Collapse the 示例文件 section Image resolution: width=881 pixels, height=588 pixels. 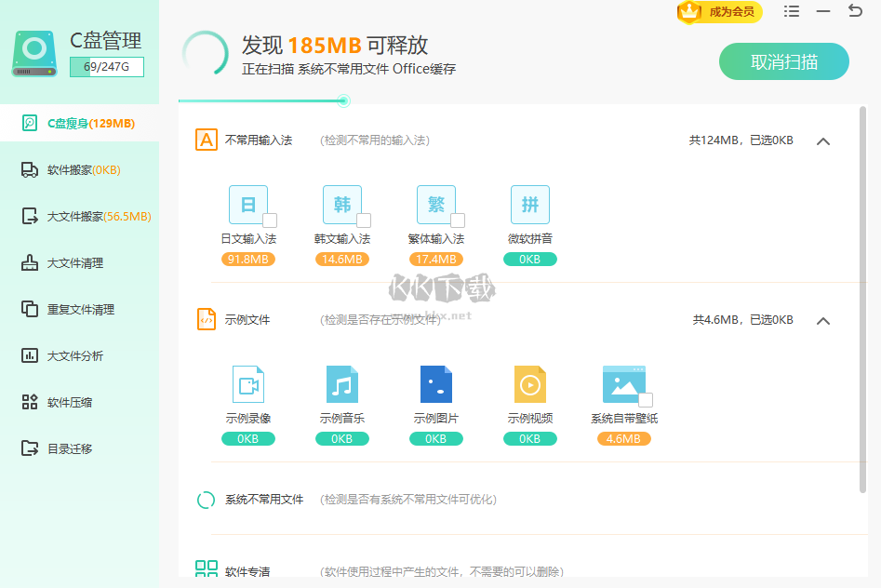point(822,320)
